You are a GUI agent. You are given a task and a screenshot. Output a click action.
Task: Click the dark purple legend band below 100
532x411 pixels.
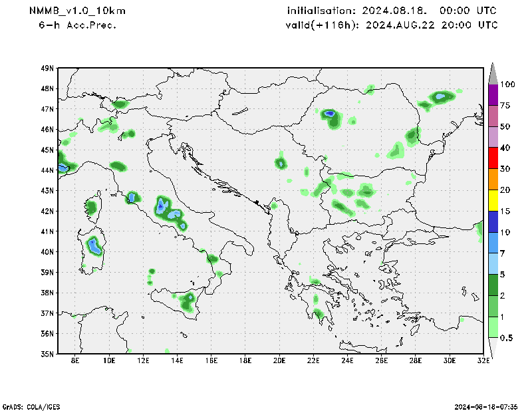pos(493,94)
